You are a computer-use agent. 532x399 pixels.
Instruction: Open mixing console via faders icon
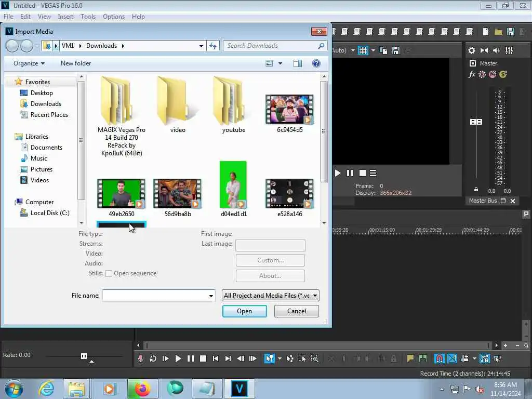click(509, 50)
